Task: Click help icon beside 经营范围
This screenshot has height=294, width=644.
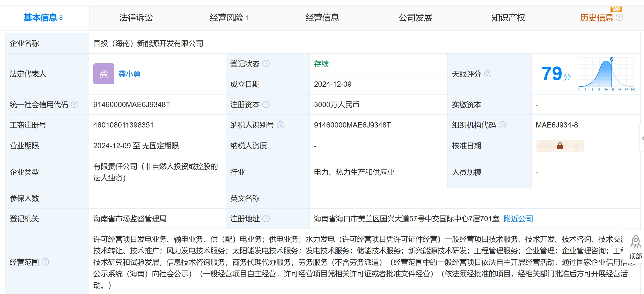Action: [45, 262]
